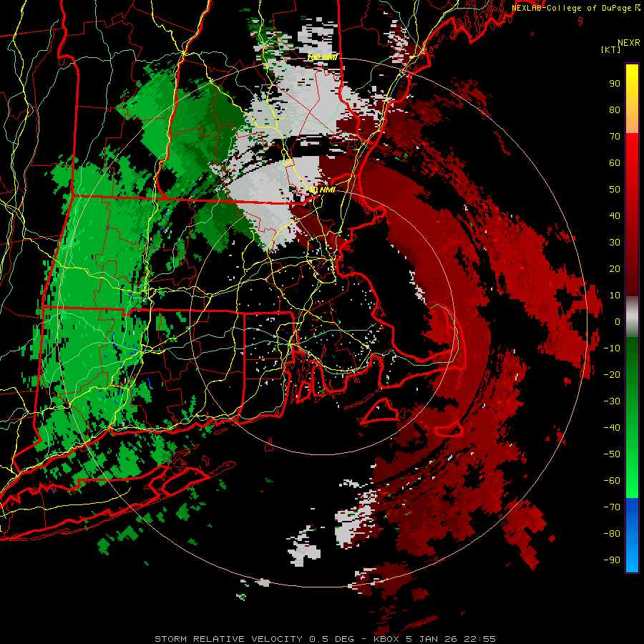Screen dimensions: 644x644
Task: Select the 70 knot scale label
Action: click(615, 137)
